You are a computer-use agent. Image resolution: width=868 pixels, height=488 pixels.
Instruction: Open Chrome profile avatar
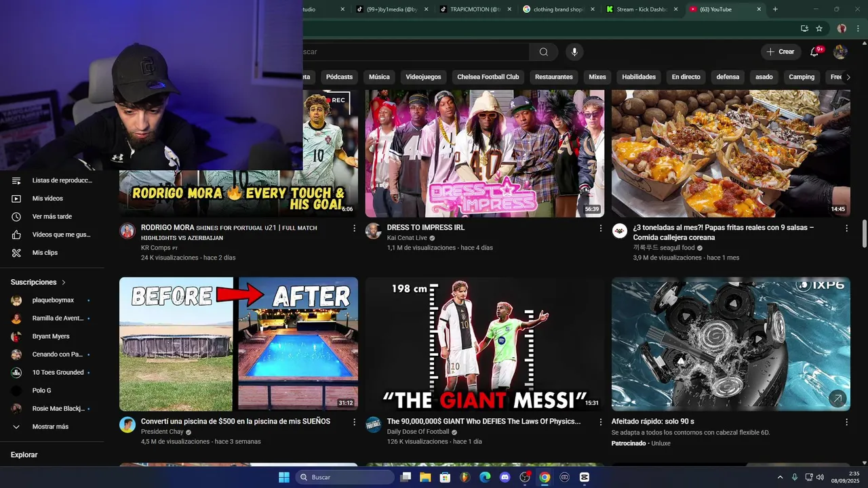pos(842,28)
